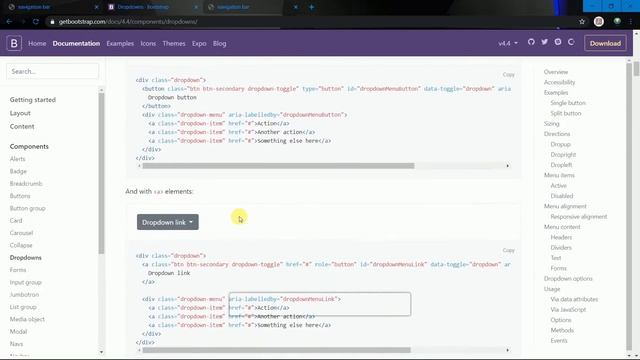Click the first code block's horizontal scrollbar
640x360 pixels.
[x=278, y=166]
